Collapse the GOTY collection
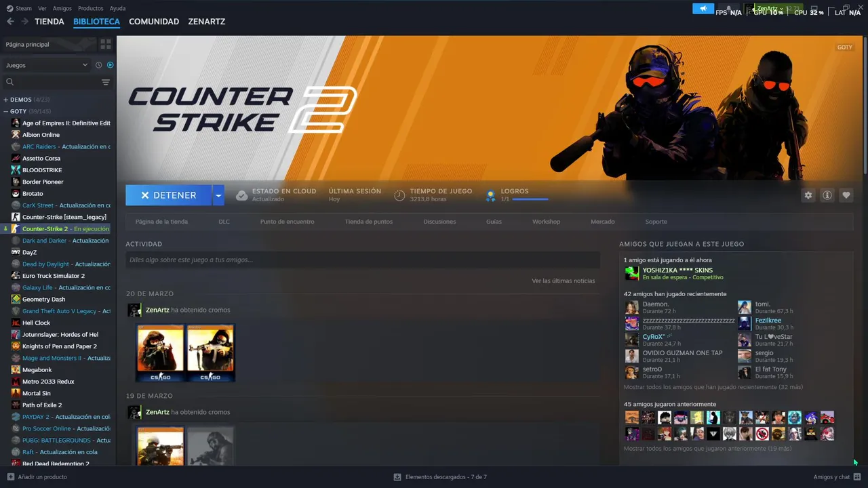The height and width of the screenshot is (488, 868). 5,111
